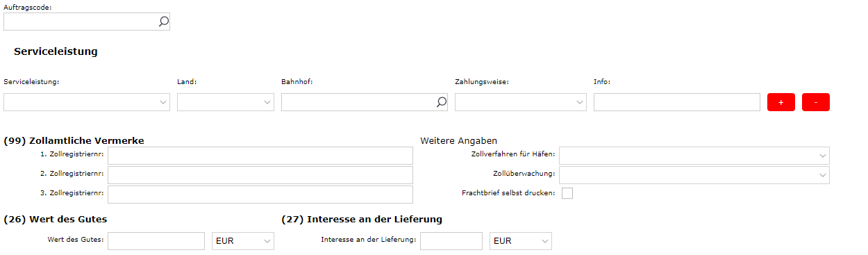Focus the Wert des Gutes amount field
This screenshot has width=868, height=255.
coord(156,241)
